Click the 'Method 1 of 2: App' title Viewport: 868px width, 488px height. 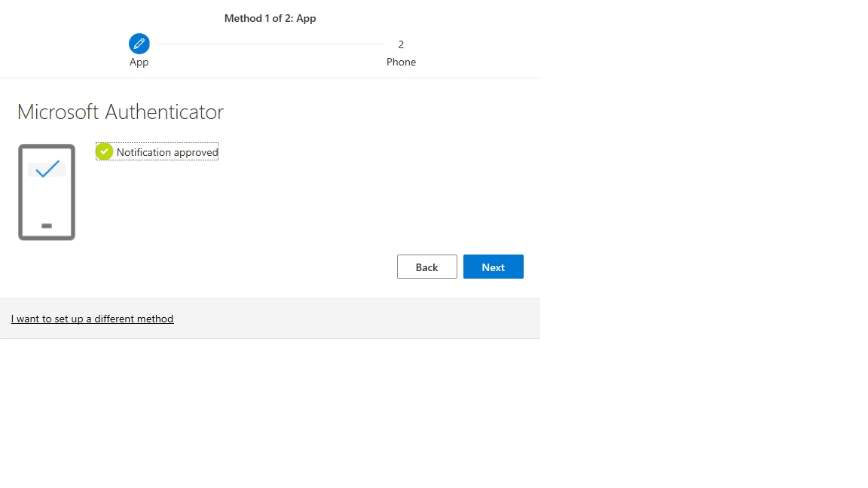270,18
